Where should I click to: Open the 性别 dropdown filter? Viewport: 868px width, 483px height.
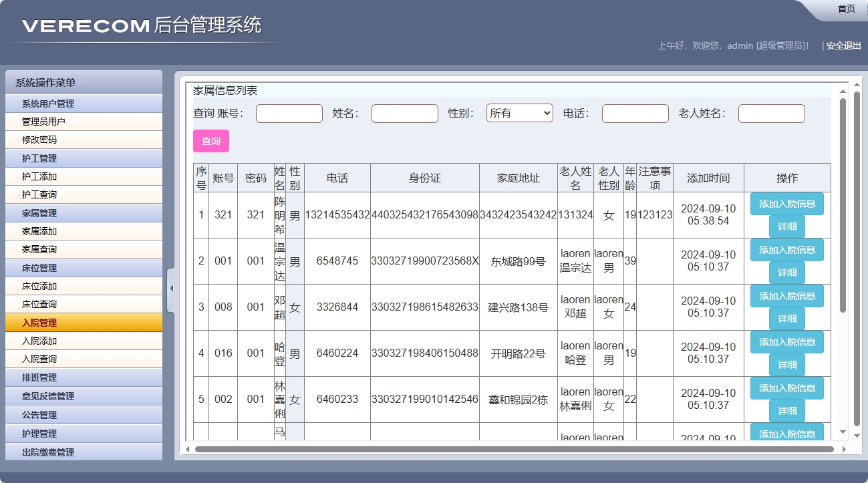519,113
